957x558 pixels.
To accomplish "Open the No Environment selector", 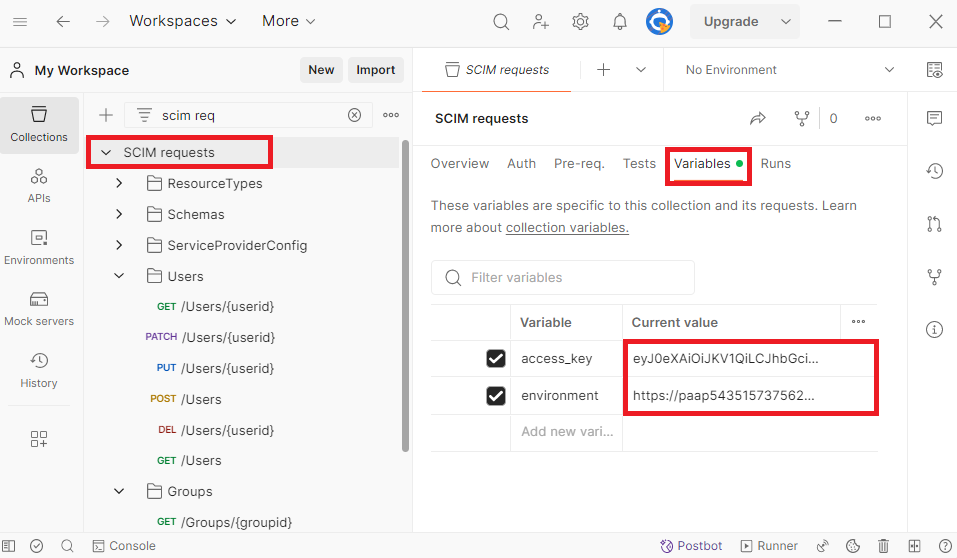I will pos(789,70).
